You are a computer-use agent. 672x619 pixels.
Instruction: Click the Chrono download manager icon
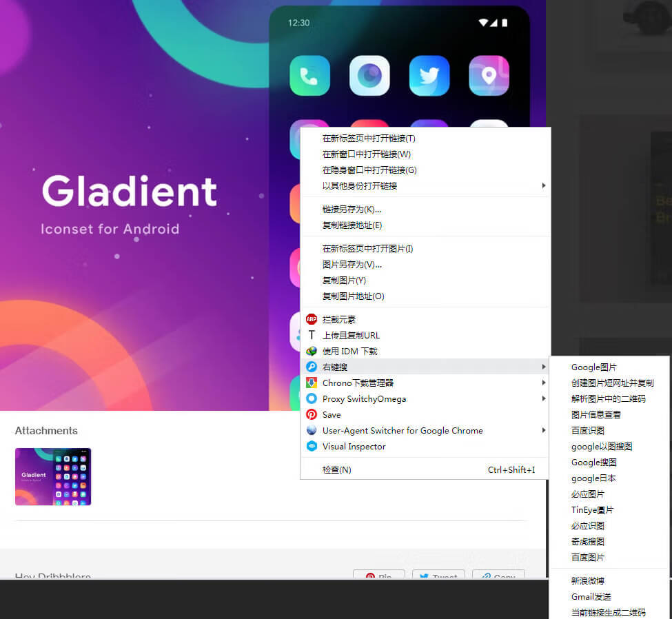pyautogui.click(x=312, y=383)
